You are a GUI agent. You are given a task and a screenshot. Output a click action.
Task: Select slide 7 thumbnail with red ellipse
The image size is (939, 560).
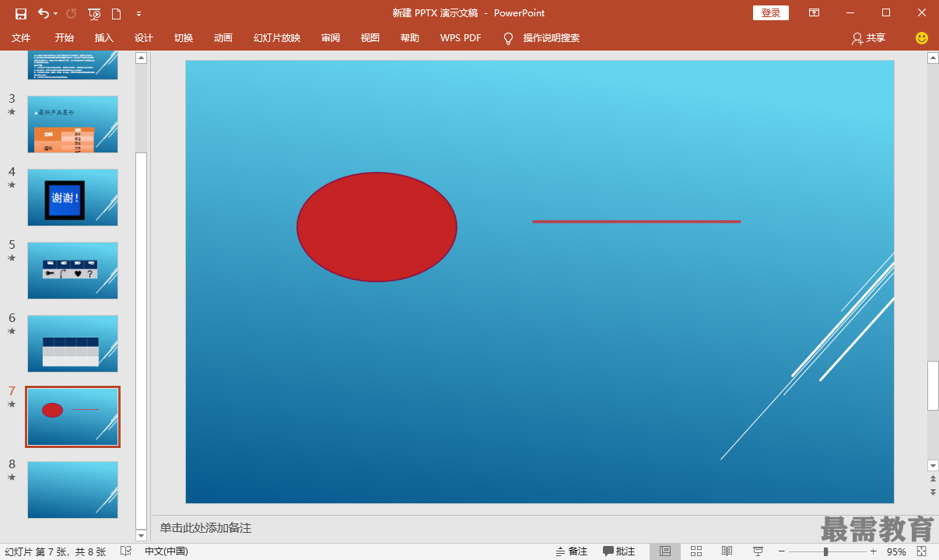[x=73, y=417]
